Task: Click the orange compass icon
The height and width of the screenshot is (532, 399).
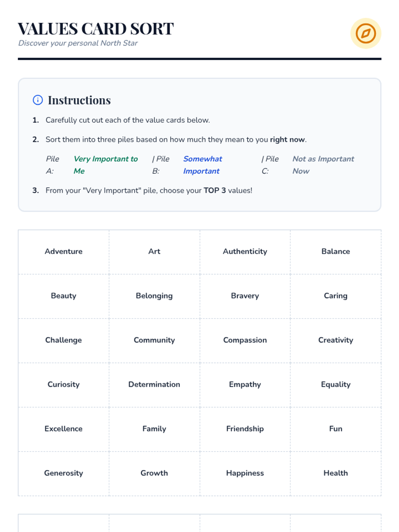Action: point(365,34)
